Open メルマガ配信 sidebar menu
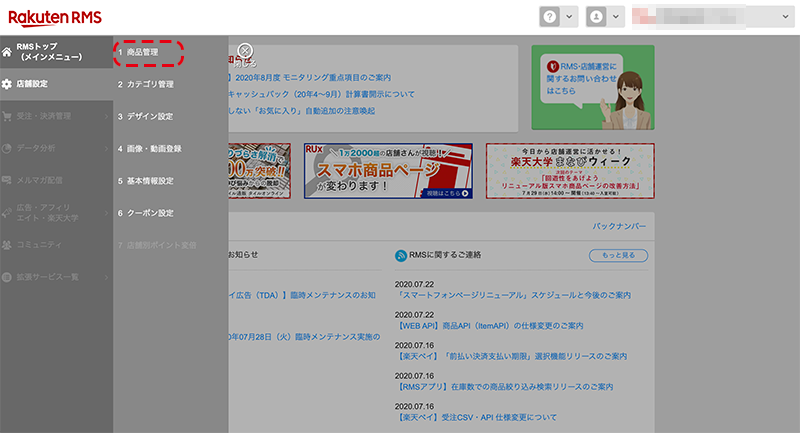Screen dimensions: 800x433 40,181
